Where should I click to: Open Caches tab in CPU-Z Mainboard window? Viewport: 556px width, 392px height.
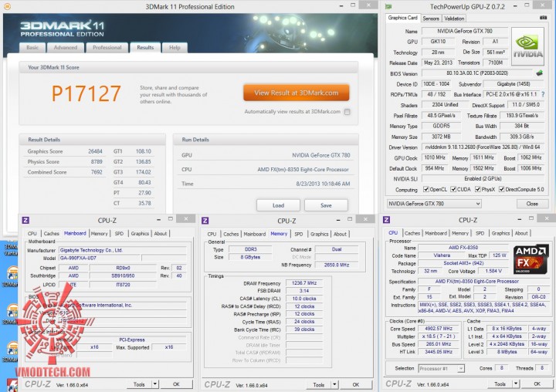[x=52, y=234]
